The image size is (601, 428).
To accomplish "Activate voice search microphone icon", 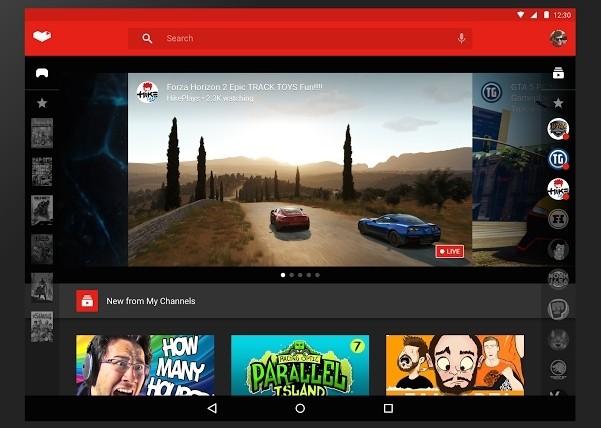I will [x=461, y=38].
